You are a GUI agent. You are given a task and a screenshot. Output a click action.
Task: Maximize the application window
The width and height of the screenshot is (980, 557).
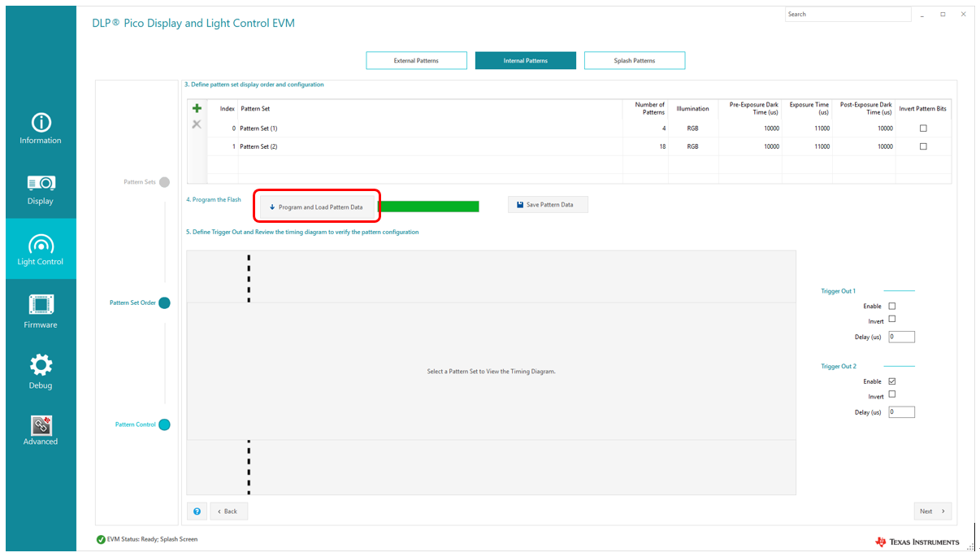[x=943, y=15]
